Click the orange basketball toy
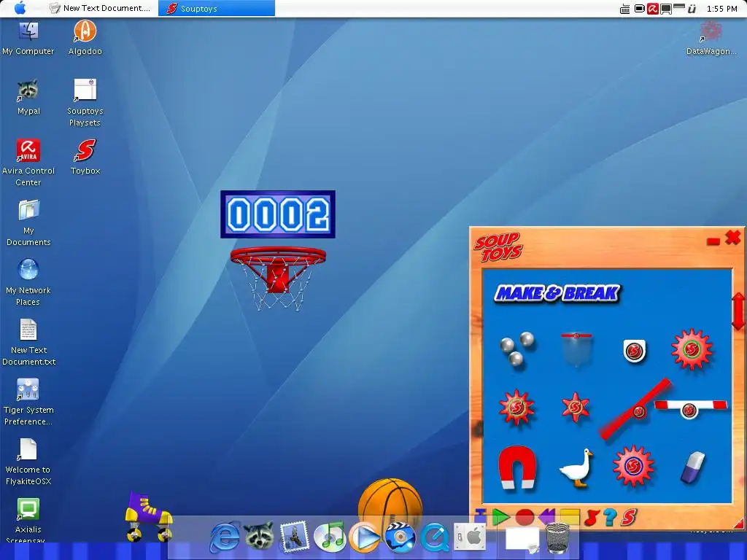Screen dimensions: 747x560 [390, 506]
